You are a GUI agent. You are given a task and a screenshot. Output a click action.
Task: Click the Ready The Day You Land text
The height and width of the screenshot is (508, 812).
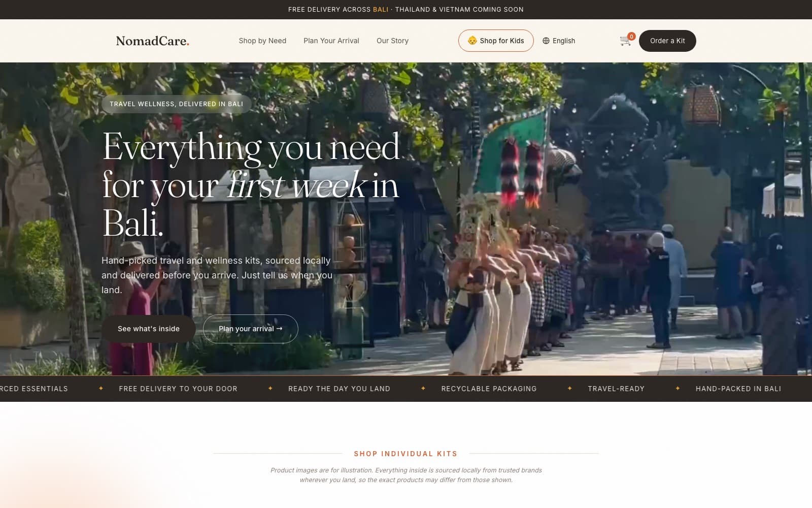339,389
